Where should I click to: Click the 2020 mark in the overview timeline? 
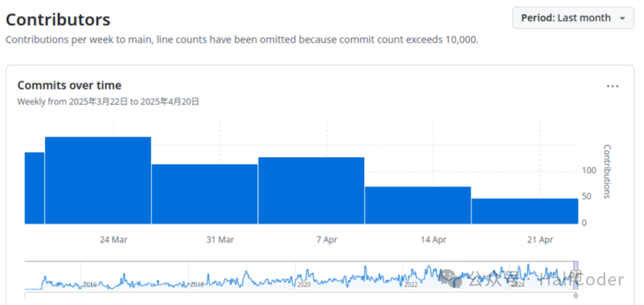point(304,285)
